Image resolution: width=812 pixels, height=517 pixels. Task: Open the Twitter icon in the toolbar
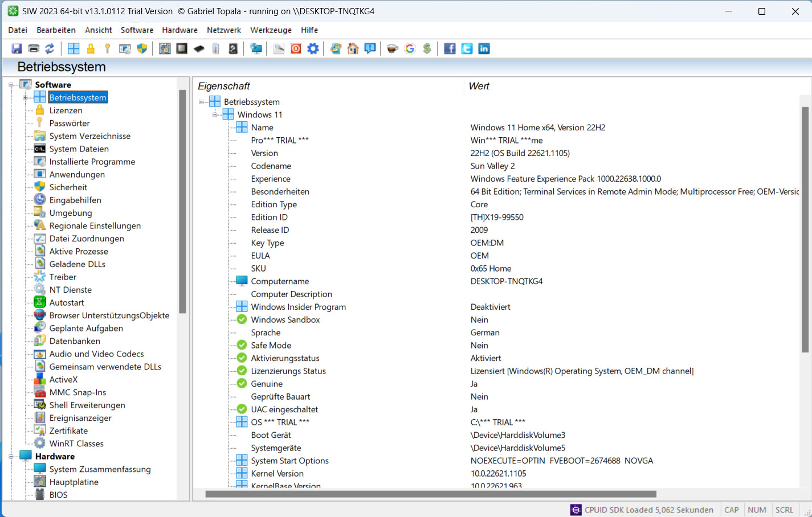[x=466, y=48]
